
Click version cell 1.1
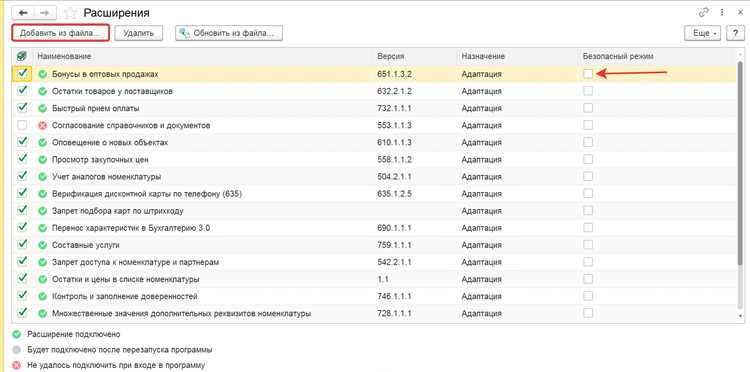point(383,279)
